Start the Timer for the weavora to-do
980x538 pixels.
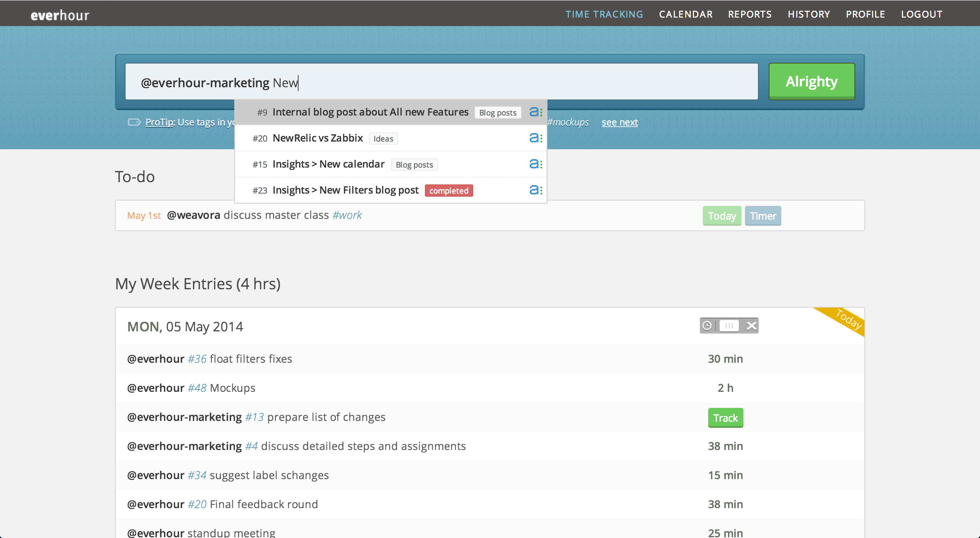click(x=763, y=215)
